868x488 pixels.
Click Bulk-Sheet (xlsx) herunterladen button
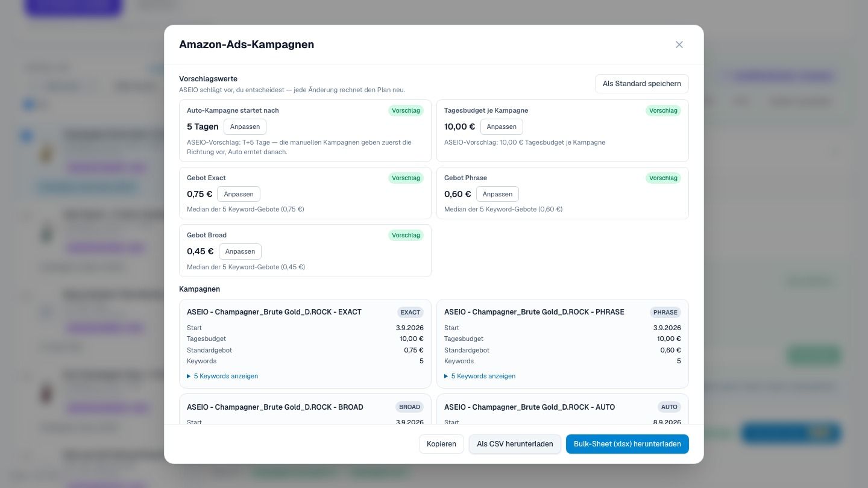click(627, 444)
